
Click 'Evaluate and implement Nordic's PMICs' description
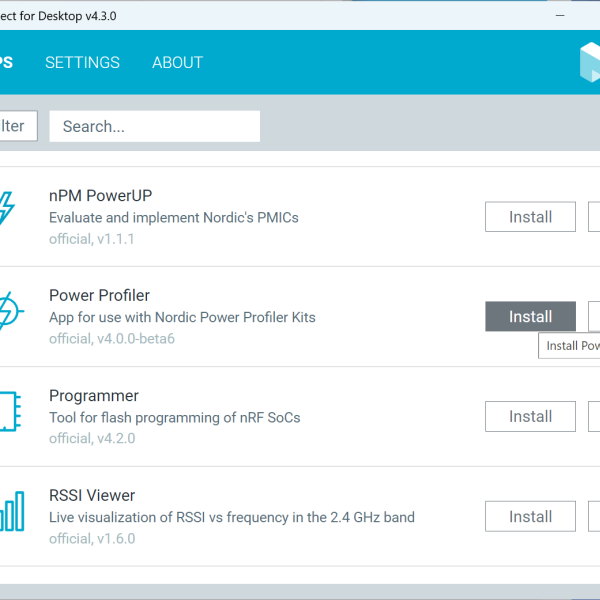(174, 217)
